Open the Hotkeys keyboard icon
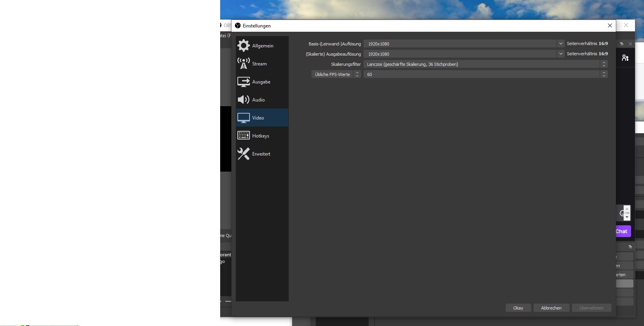The height and width of the screenshot is (326, 644). (243, 136)
